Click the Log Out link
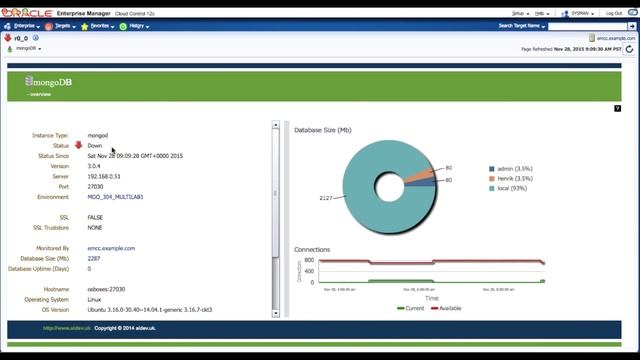640x360 pixels. coord(613,13)
